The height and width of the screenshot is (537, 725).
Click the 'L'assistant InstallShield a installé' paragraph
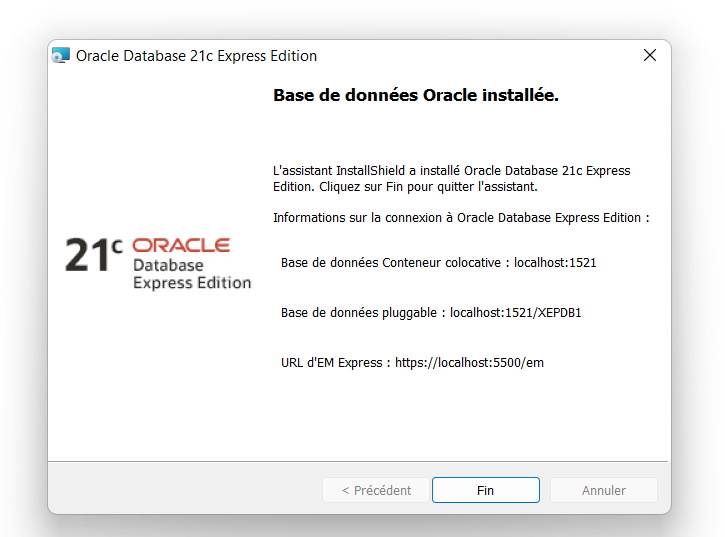pyautogui.click(x=451, y=179)
